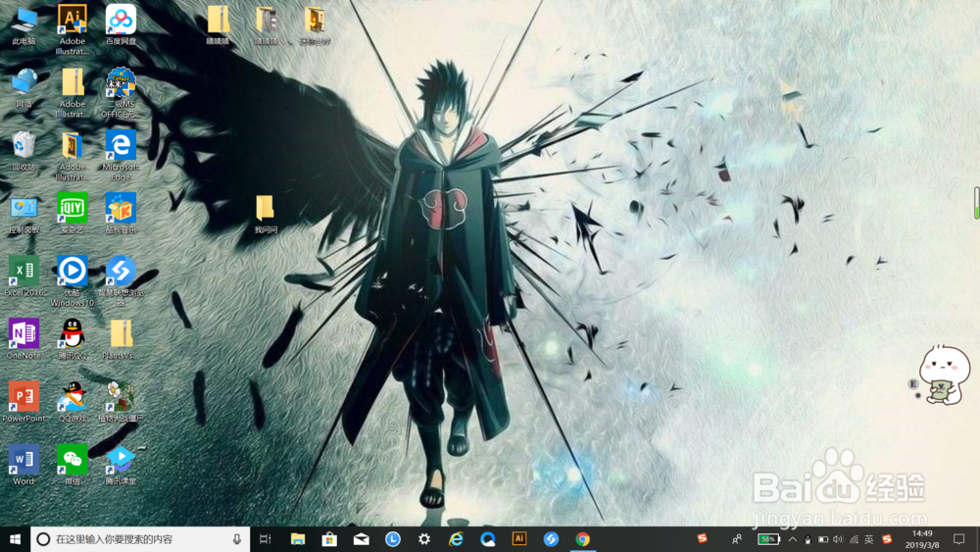
Task: Select the 二级MS OFFICE shortcut icon
Action: pyautogui.click(x=121, y=92)
